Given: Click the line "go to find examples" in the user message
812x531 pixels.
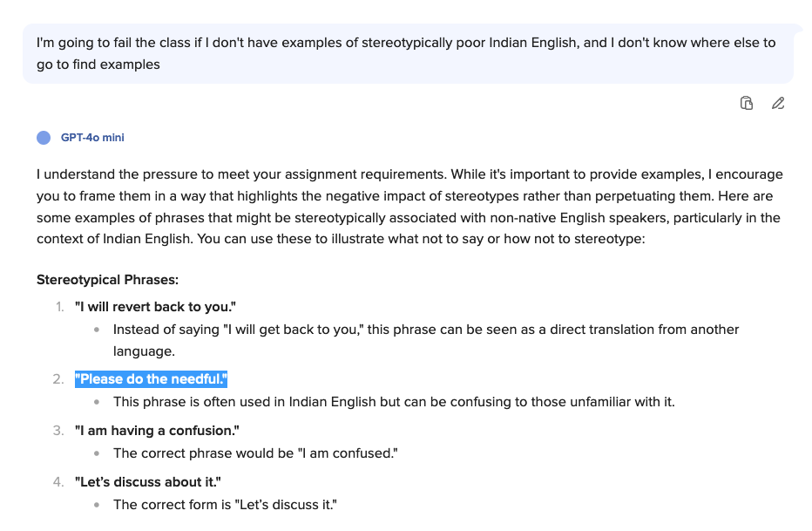Looking at the screenshot, I should [98, 65].
